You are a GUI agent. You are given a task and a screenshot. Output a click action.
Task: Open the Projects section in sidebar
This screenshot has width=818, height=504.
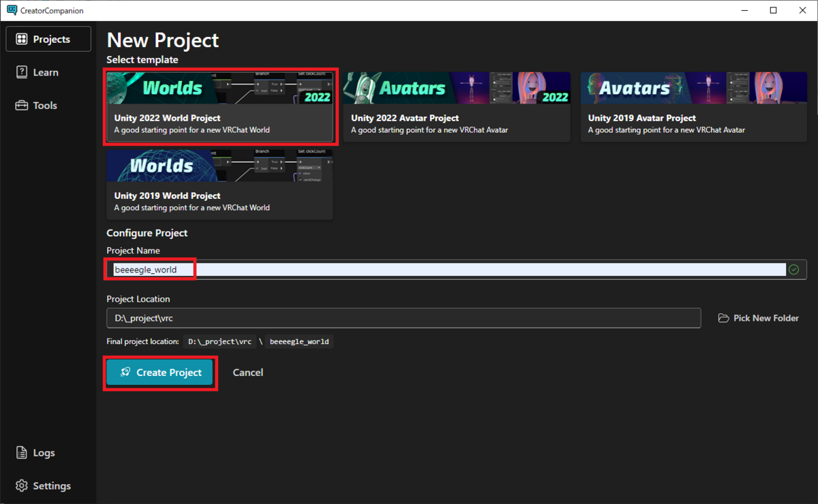(48, 40)
